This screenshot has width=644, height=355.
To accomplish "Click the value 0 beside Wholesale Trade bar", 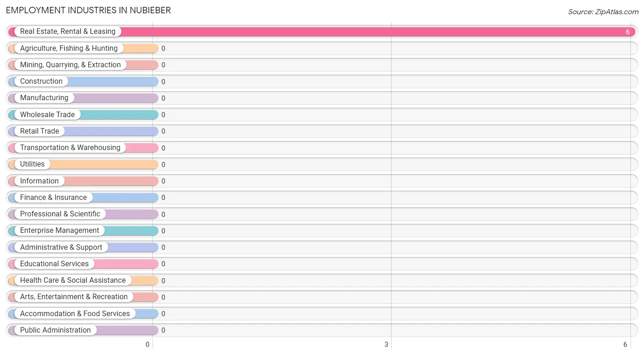I will [x=163, y=115].
